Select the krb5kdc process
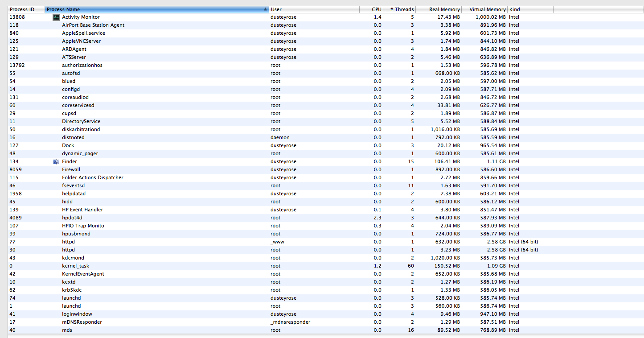The width and height of the screenshot is (644, 338). (326, 290)
